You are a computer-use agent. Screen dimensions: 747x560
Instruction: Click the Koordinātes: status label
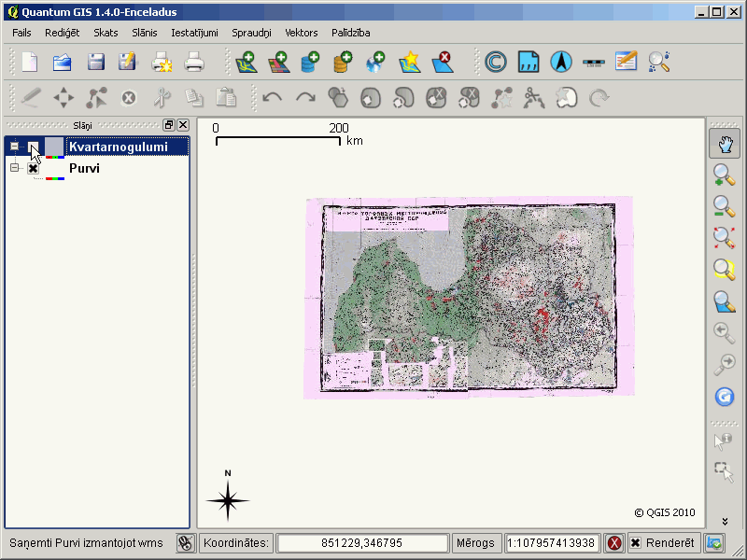tap(236, 543)
